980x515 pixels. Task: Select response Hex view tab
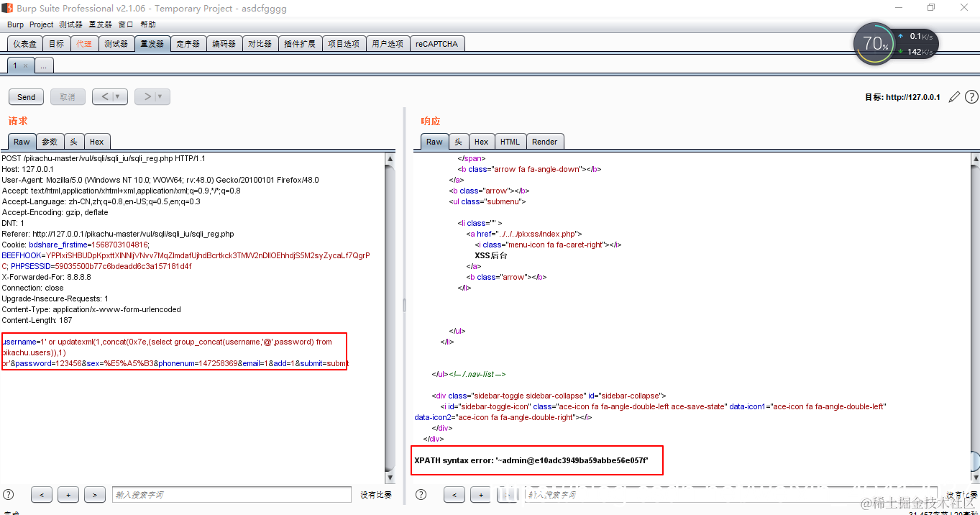[x=482, y=142]
